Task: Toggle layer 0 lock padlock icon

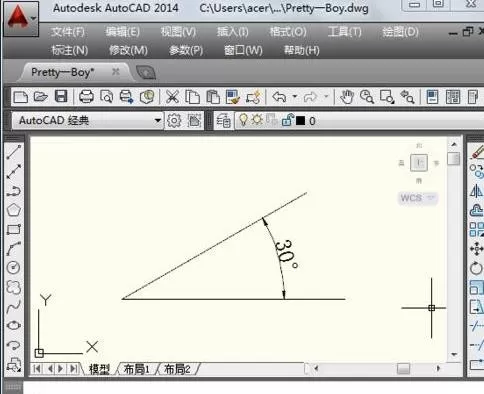Action: click(x=287, y=120)
